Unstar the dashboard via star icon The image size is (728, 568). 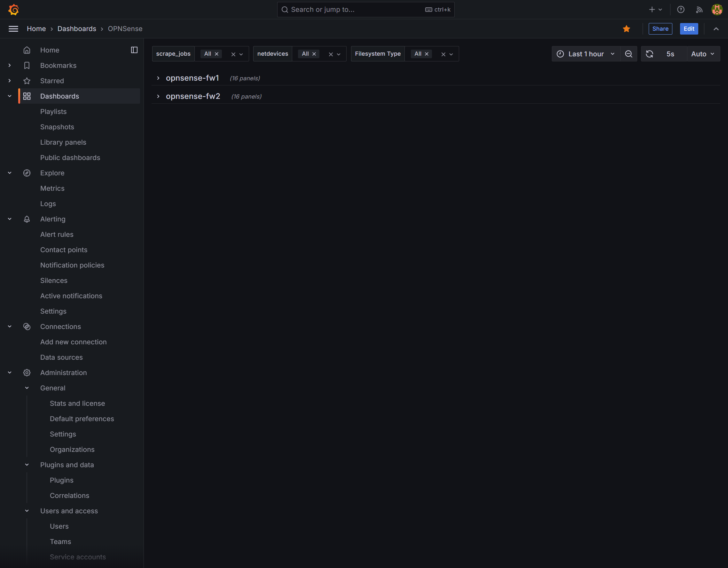click(626, 29)
